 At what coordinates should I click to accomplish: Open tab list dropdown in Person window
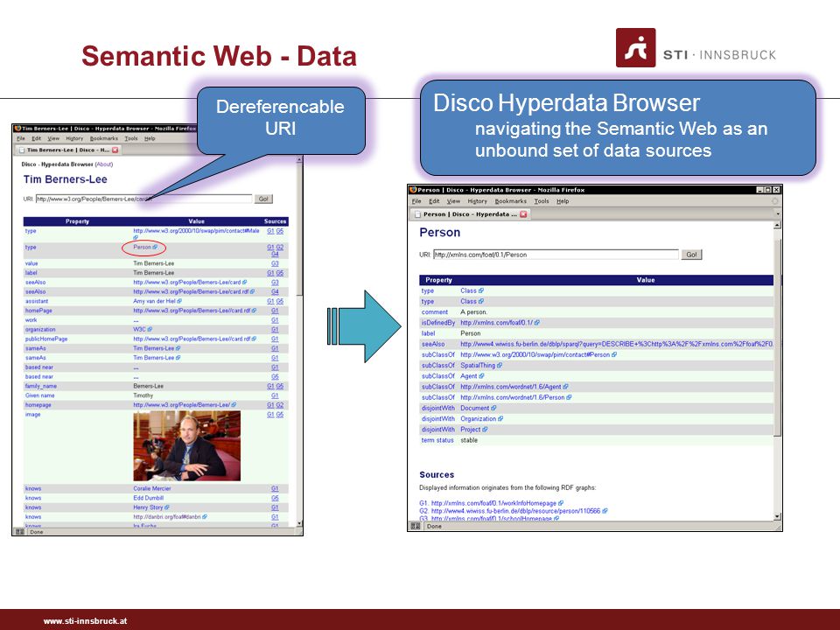(777, 213)
